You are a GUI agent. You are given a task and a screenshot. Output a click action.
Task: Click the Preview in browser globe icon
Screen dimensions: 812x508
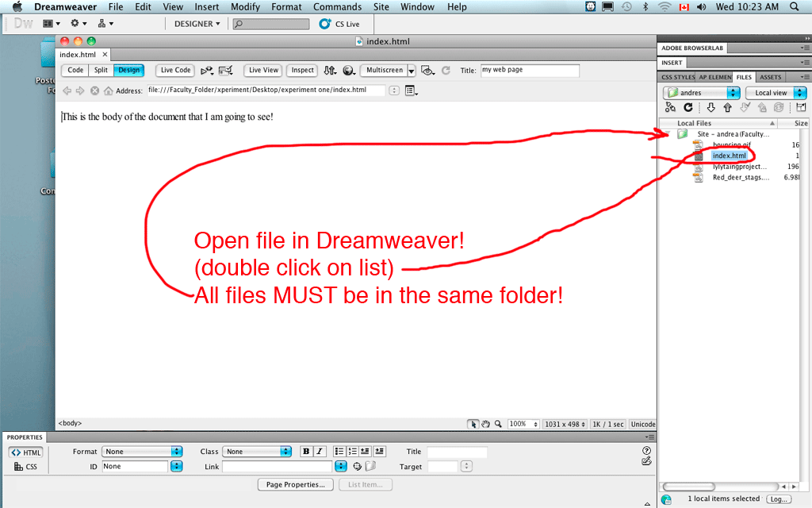(x=349, y=71)
